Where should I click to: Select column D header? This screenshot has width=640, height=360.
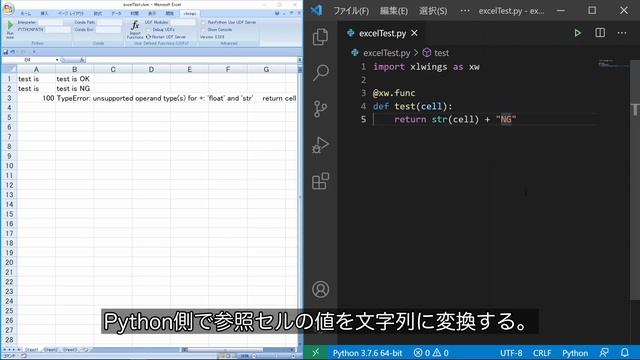pyautogui.click(x=151, y=69)
